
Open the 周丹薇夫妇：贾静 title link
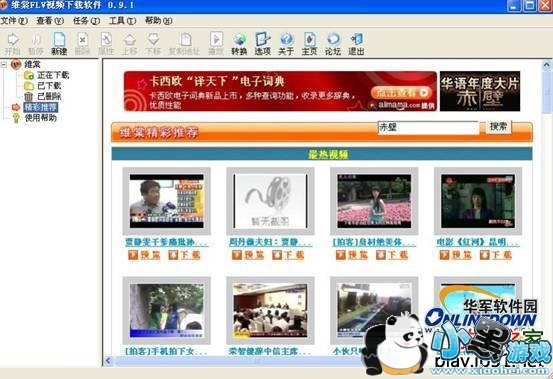[x=270, y=242]
